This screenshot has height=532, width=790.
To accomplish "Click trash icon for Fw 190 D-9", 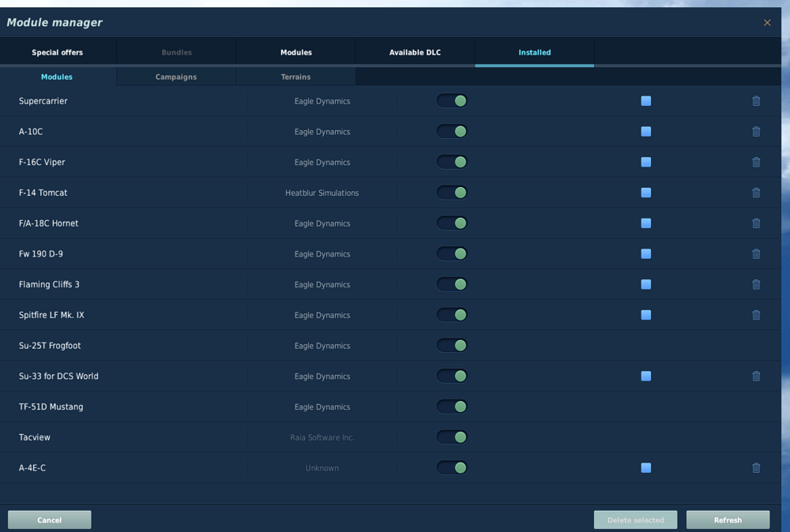I will point(756,253).
